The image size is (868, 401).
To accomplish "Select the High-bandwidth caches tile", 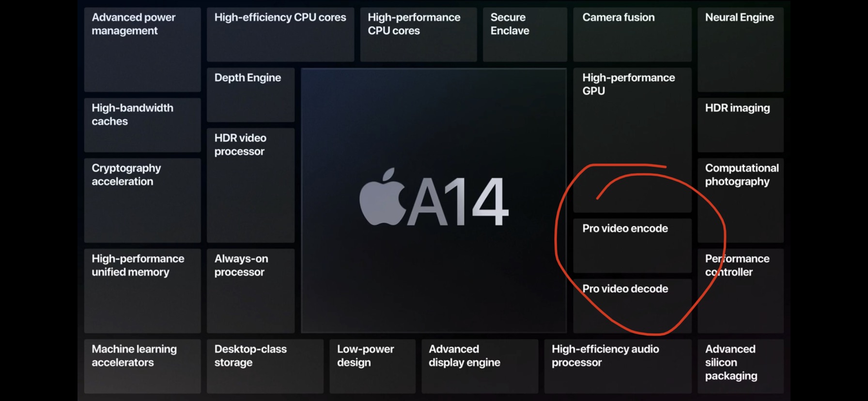I will 142,125.
